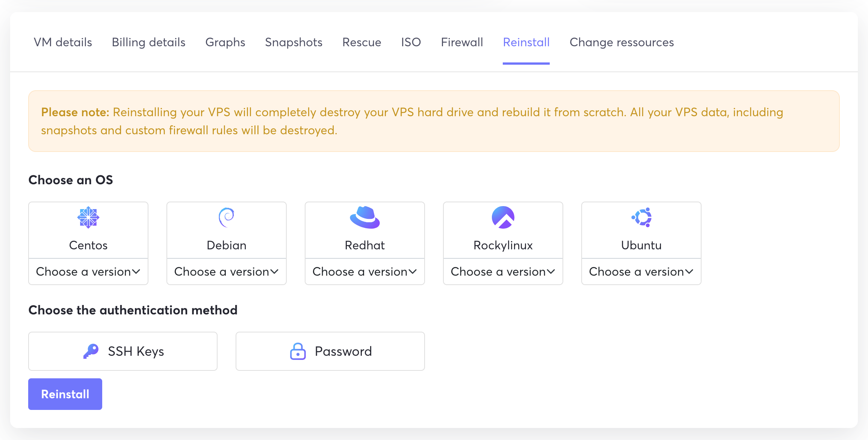Click the Debian OS name label
The height and width of the screenshot is (440, 868).
[227, 245]
